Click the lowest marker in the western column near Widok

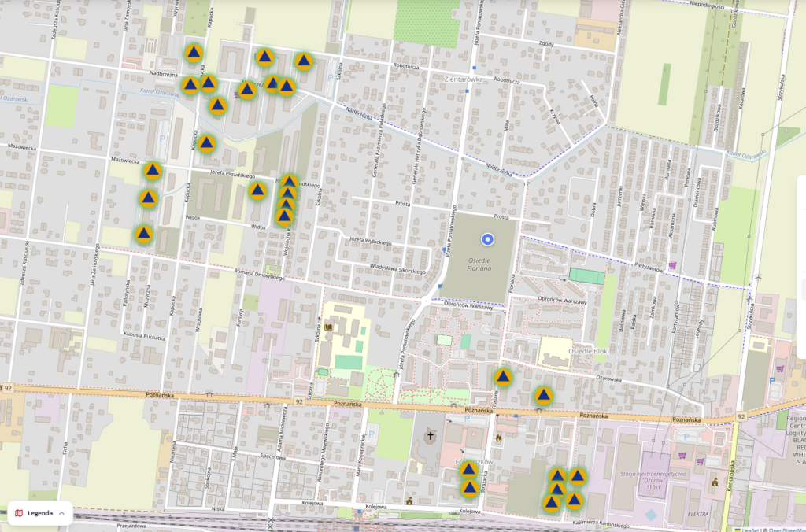(x=143, y=234)
